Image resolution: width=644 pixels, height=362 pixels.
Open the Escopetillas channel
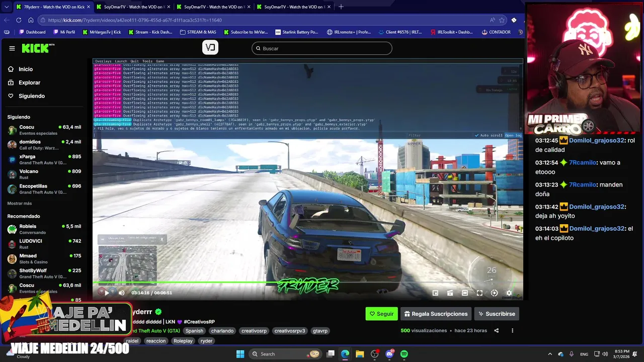tap(44, 189)
